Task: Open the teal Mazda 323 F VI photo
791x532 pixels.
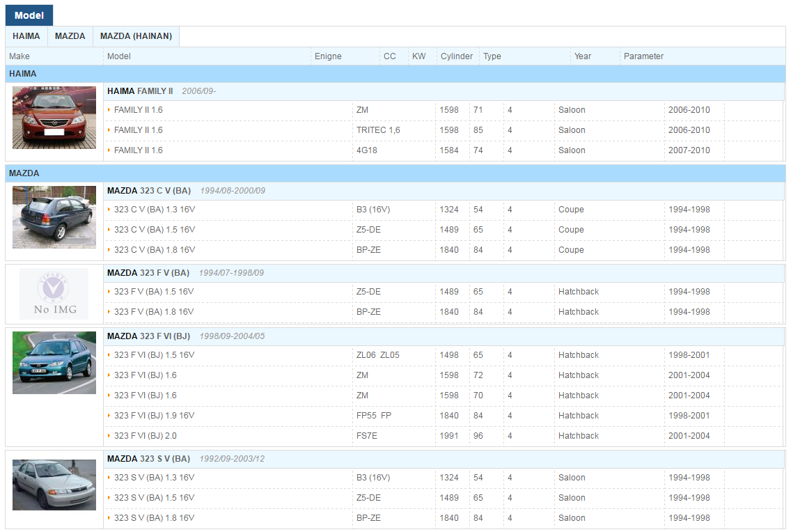Action: 54,363
